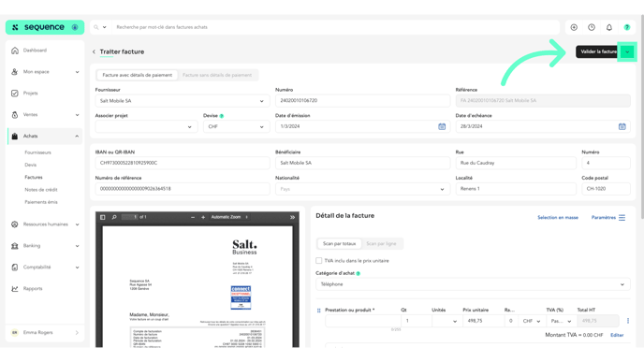The height and width of the screenshot is (362, 644).
Task: Select Facture sans détails de paiement
Action: pos(217,75)
